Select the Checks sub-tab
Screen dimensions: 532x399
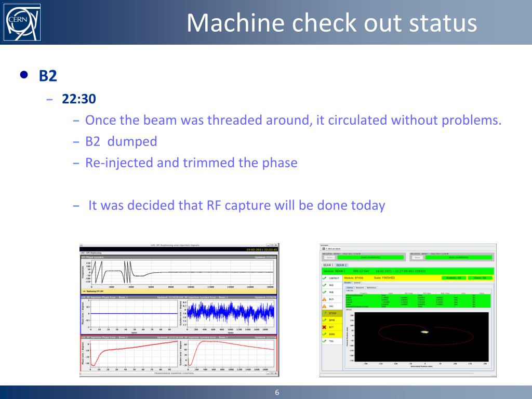[350, 288]
